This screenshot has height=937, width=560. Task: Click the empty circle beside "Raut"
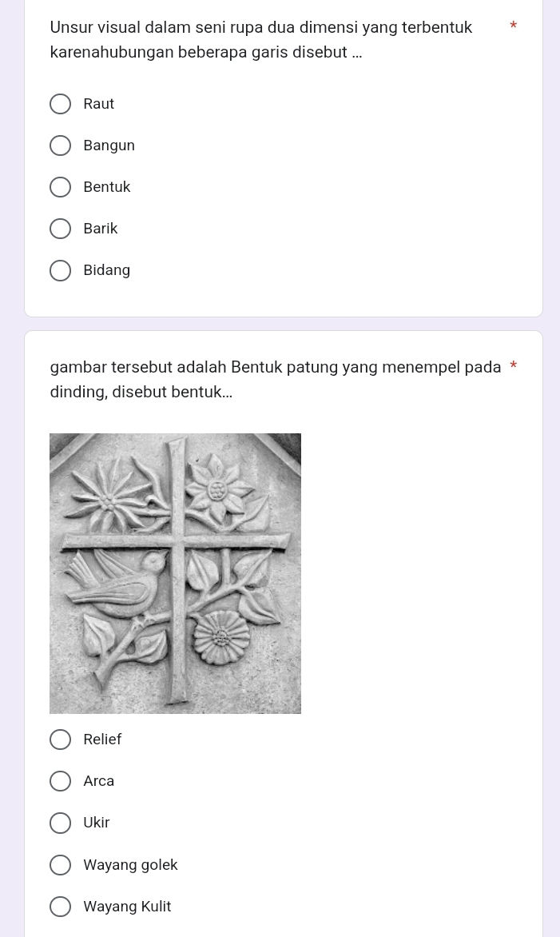60,104
